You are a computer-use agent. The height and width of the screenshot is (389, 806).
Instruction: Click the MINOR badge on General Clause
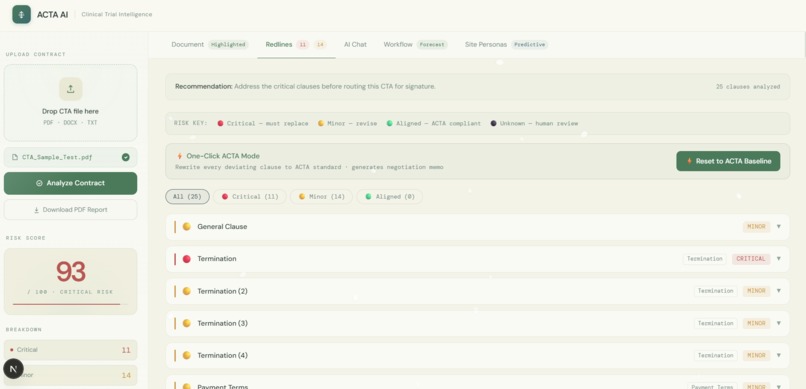756,227
